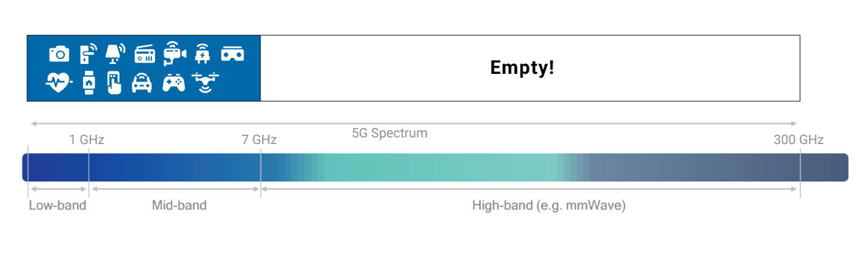Select the smart door lock icon

click(88, 54)
